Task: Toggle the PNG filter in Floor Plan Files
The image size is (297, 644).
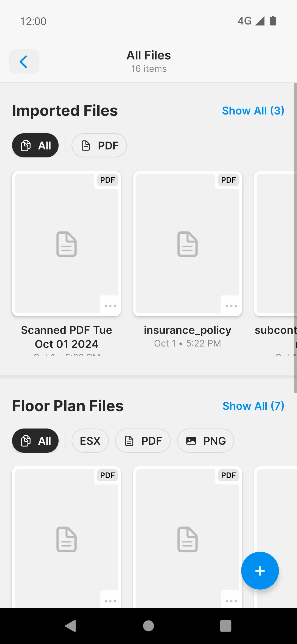Action: tap(205, 441)
